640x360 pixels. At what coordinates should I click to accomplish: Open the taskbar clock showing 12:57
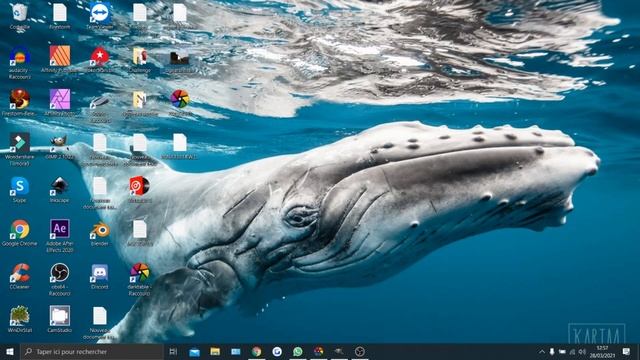602,351
